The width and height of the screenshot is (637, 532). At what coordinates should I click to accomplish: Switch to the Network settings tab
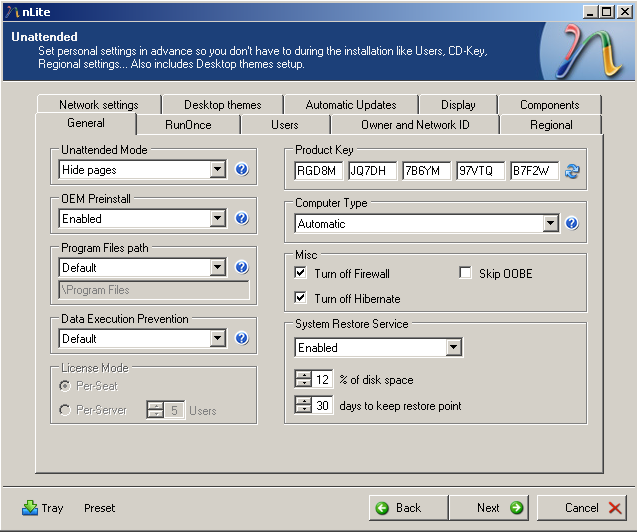pos(99,105)
